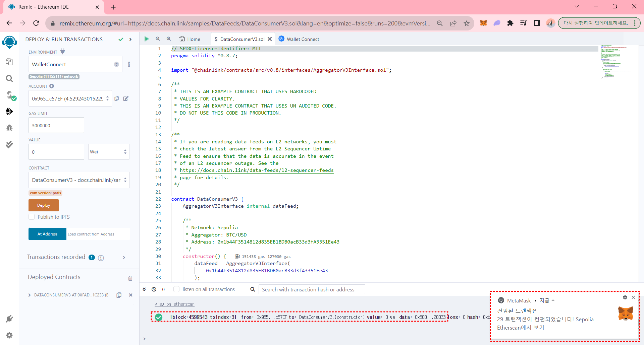Open the browser Extensions puzzle icon
Viewport: 644px width, 345px height.
pyautogui.click(x=510, y=23)
